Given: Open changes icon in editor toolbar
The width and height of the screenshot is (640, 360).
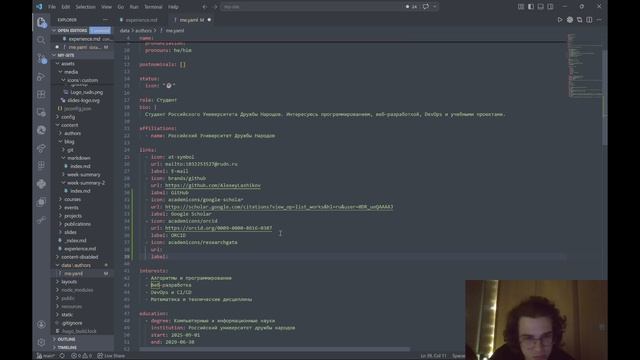Looking at the screenshot, I should [x=580, y=20].
